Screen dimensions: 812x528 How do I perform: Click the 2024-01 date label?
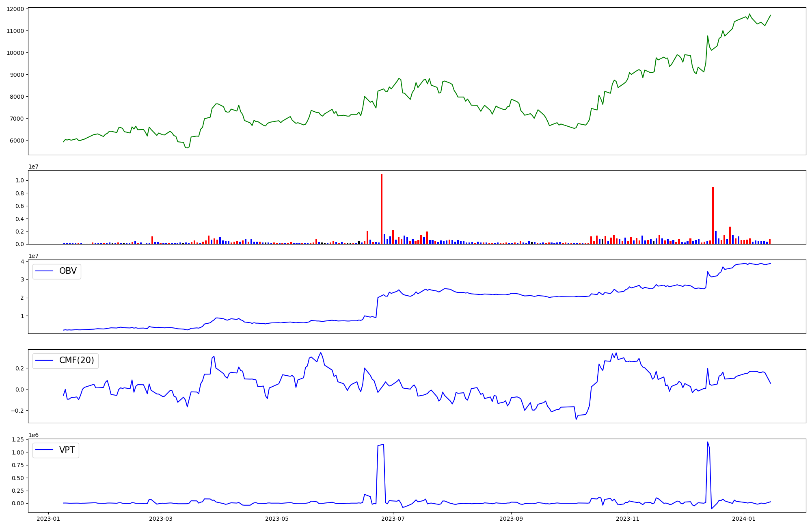744,519
